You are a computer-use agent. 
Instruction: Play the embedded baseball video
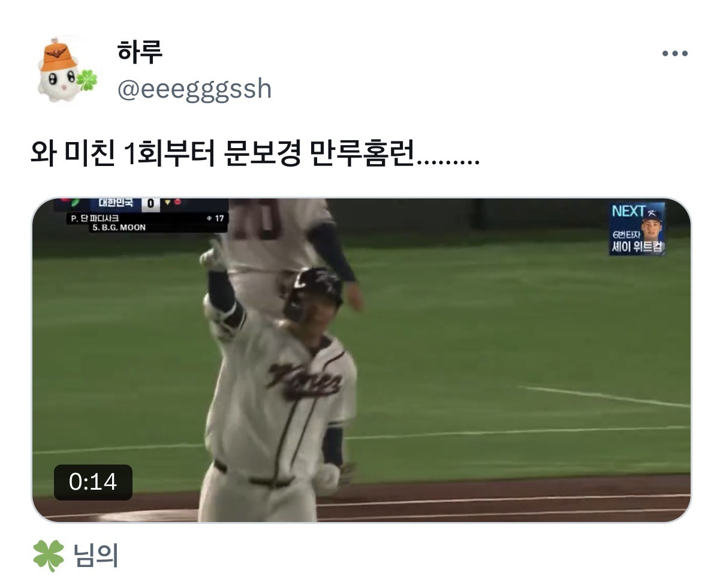pos(361,360)
